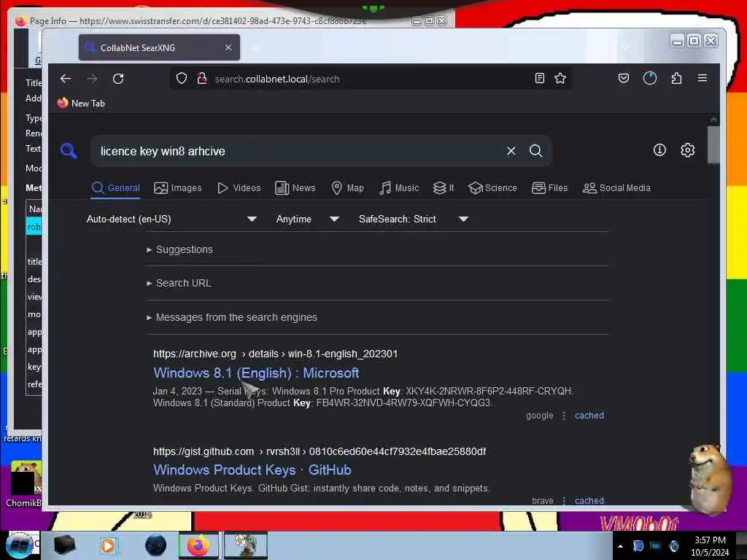747x560 pixels.
Task: Clear the search query with the X icon
Action: [x=511, y=151]
